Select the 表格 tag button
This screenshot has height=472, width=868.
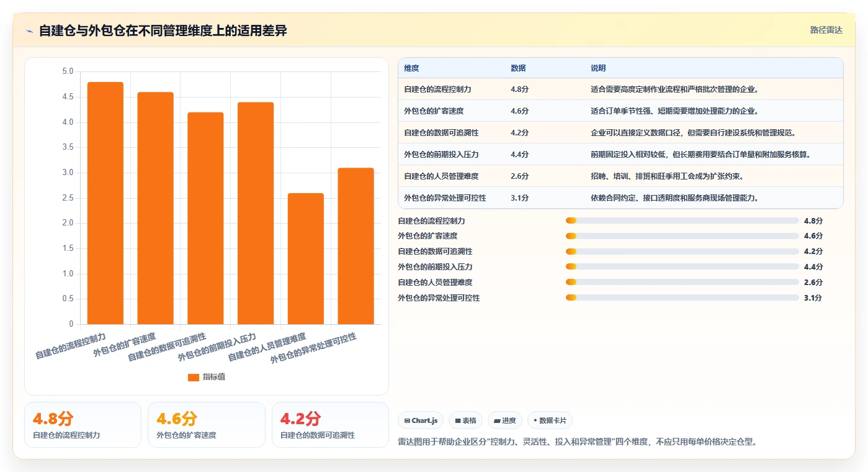(x=465, y=420)
